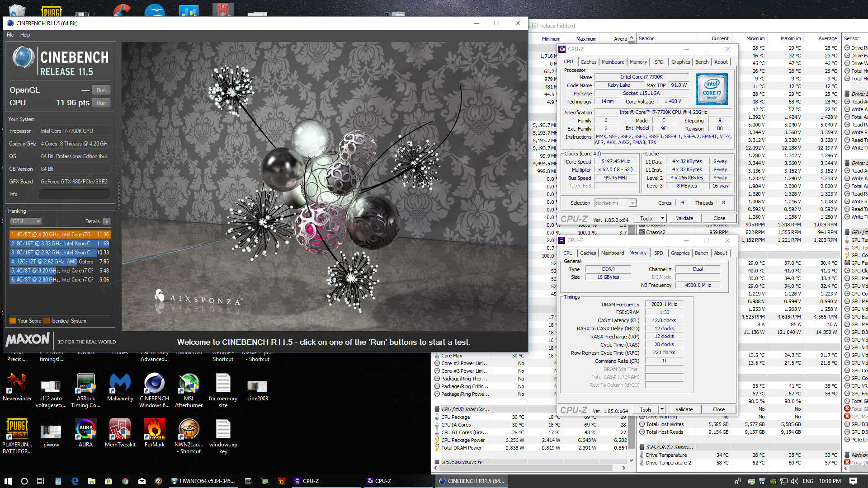Run the OpenGL test in Cinebench
This screenshot has width=868, height=488.
[x=101, y=90]
